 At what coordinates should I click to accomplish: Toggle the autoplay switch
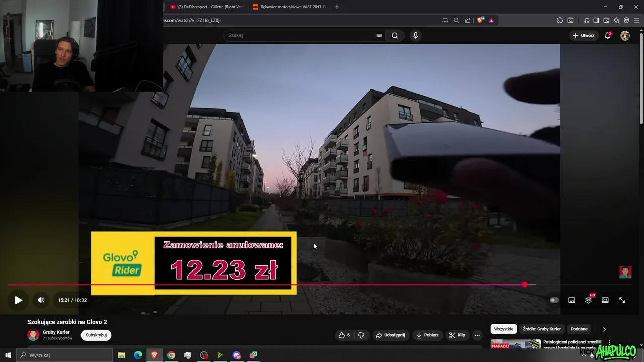[x=554, y=300]
